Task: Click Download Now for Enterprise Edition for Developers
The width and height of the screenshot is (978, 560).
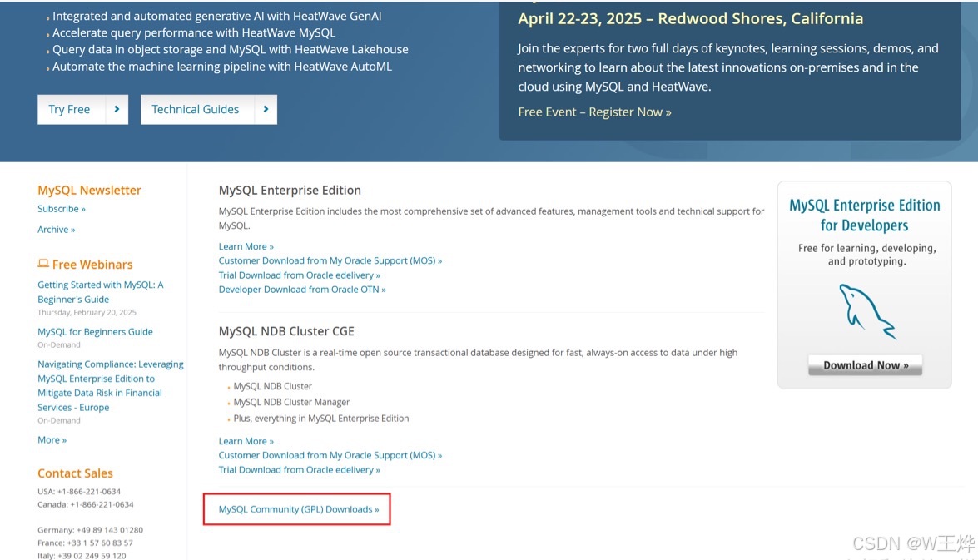Action: click(x=864, y=364)
